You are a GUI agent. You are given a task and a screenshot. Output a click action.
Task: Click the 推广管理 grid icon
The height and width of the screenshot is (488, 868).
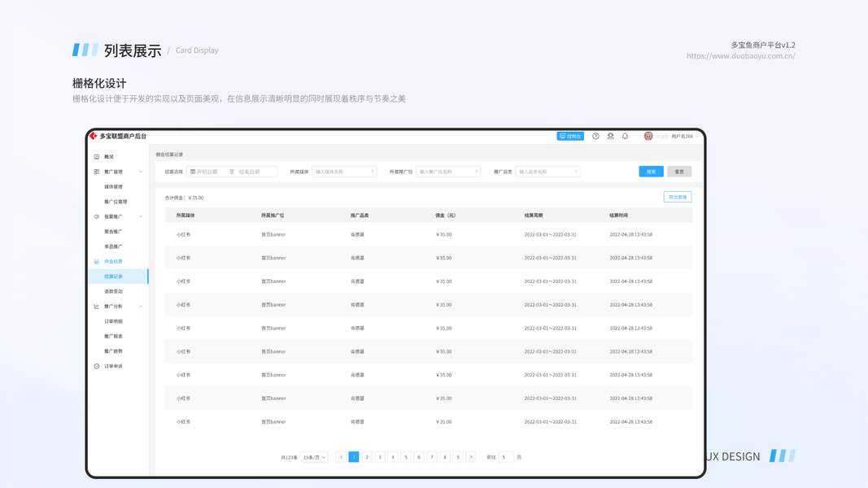click(96, 172)
